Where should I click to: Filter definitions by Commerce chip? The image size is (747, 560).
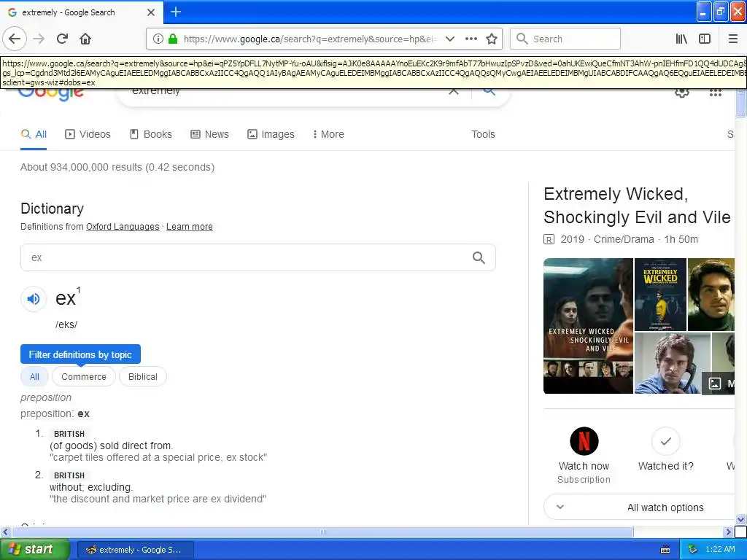pos(84,377)
